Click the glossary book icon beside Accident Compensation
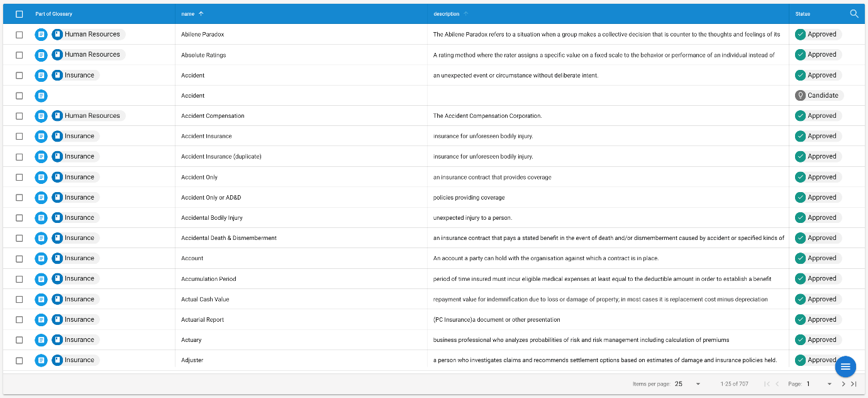 [57, 116]
